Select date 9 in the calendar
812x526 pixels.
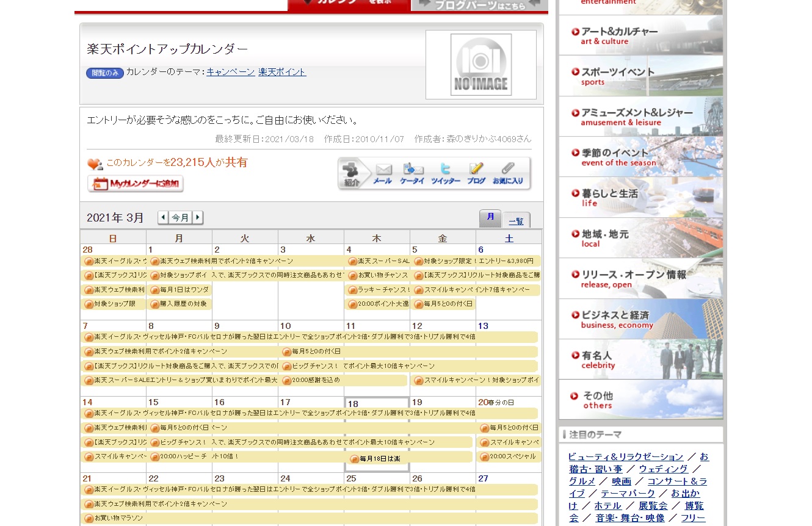tap(217, 326)
